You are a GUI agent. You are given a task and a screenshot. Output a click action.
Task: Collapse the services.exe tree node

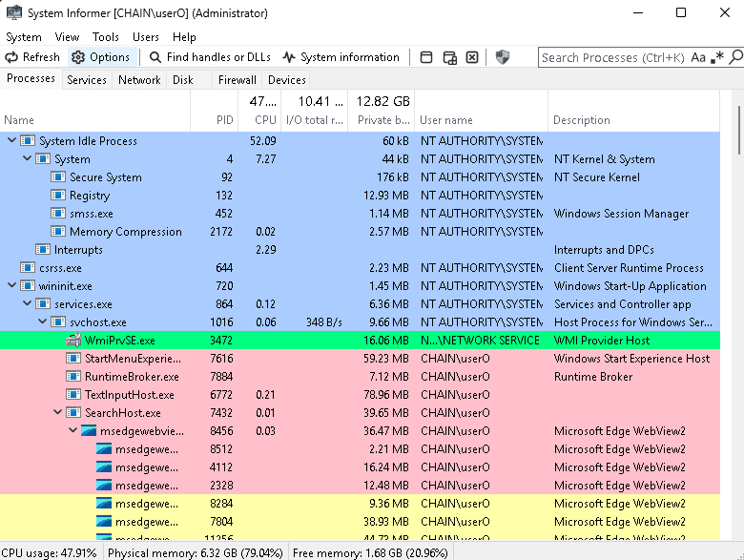[x=27, y=304]
